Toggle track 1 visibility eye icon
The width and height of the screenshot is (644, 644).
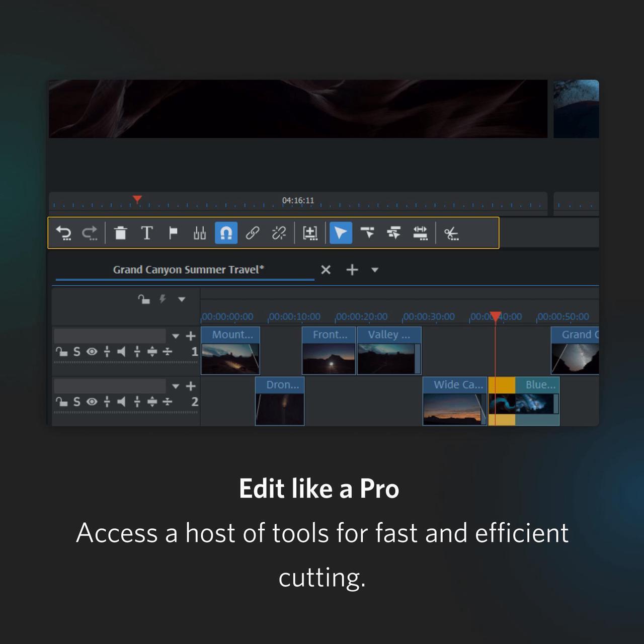point(92,352)
